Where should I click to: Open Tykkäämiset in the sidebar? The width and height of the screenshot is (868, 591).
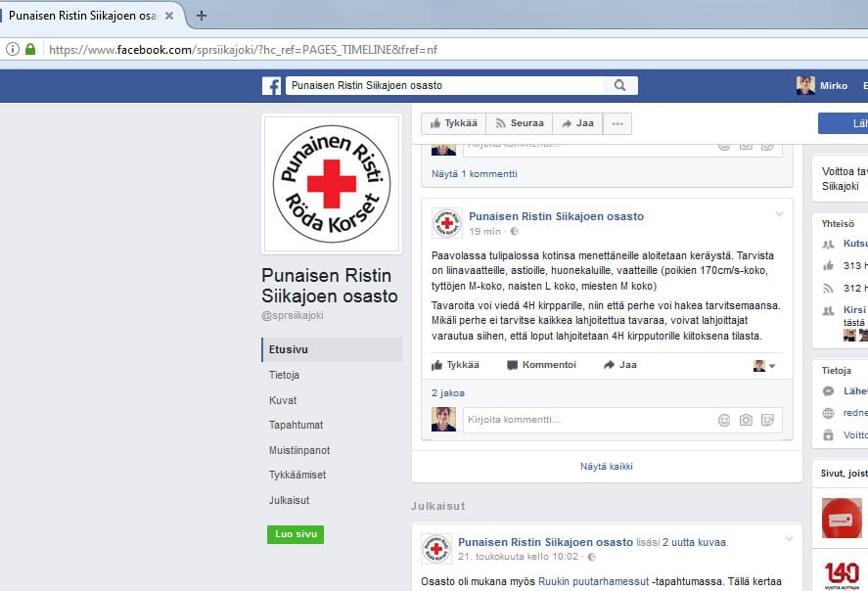click(x=297, y=475)
